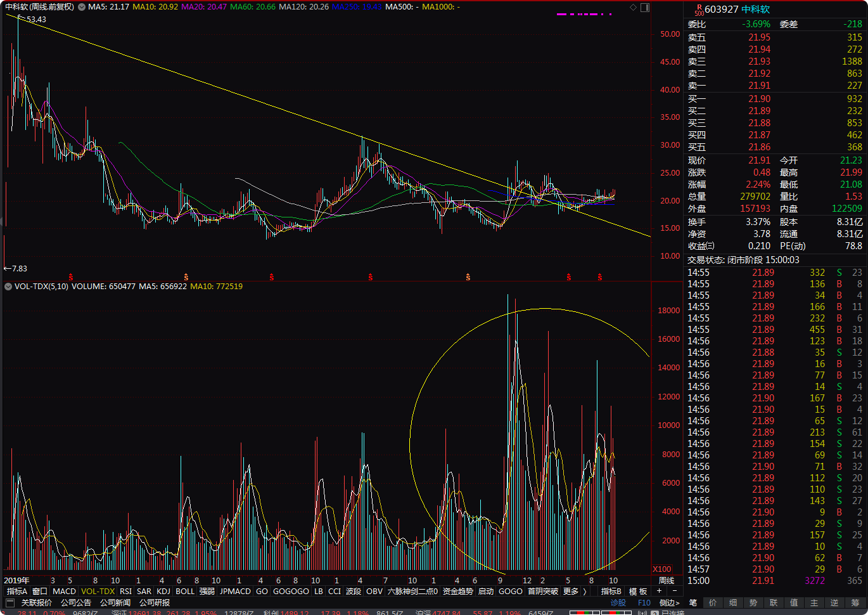
Task: Select the SAR indicator tab
Action: [x=144, y=591]
